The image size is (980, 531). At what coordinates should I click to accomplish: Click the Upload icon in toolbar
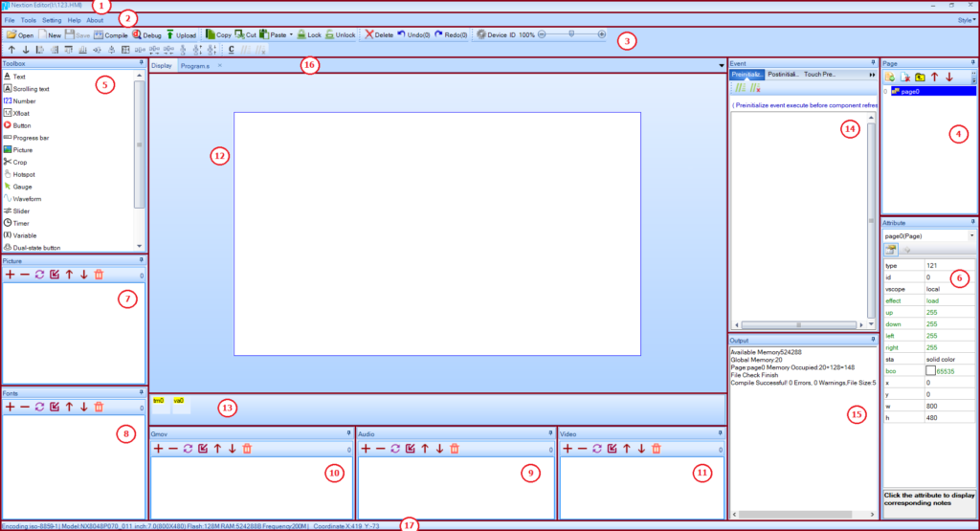180,34
